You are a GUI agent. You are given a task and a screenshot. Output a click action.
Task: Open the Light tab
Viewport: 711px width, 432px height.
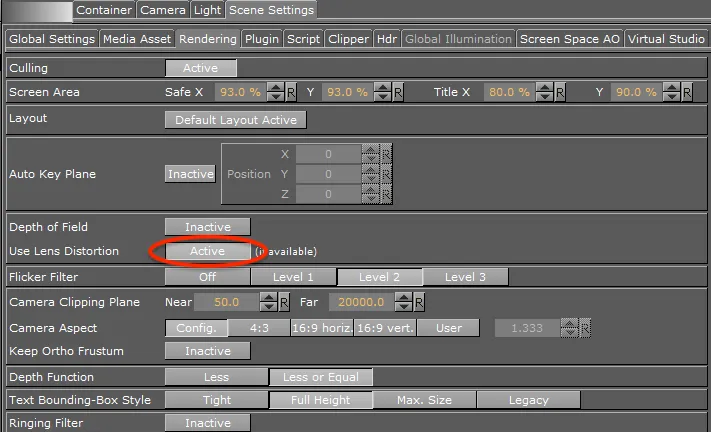click(x=207, y=10)
